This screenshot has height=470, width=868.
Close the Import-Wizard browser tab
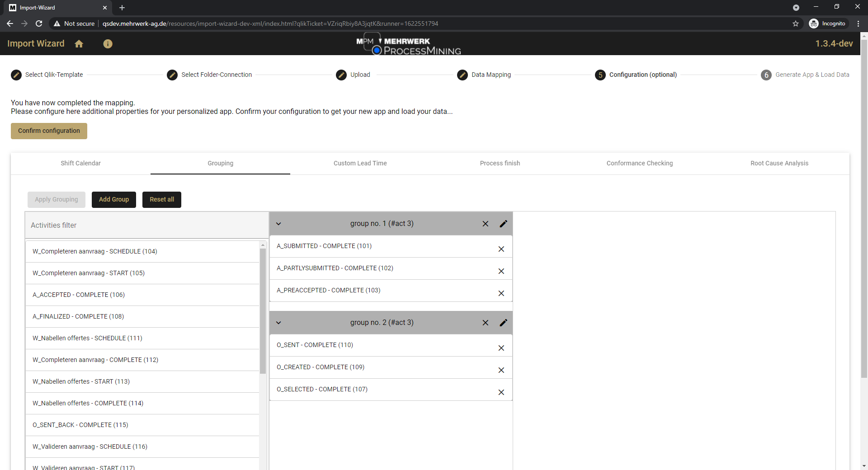[105, 8]
